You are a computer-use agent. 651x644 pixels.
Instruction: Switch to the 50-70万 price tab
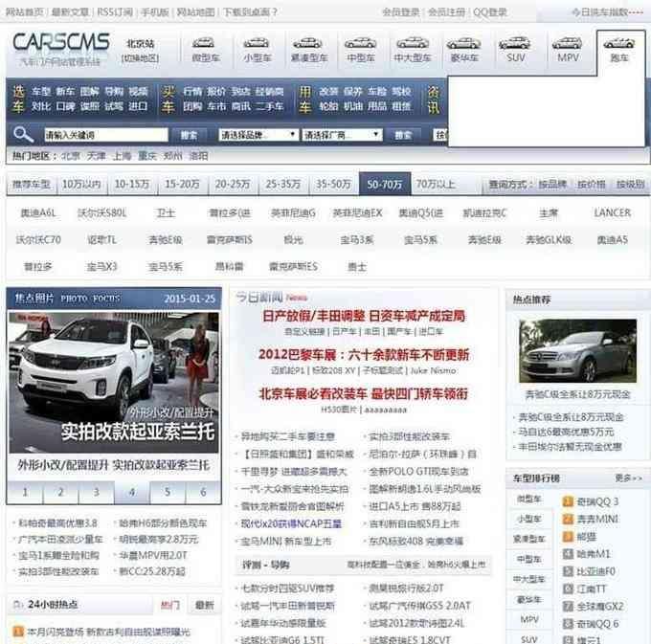(385, 184)
